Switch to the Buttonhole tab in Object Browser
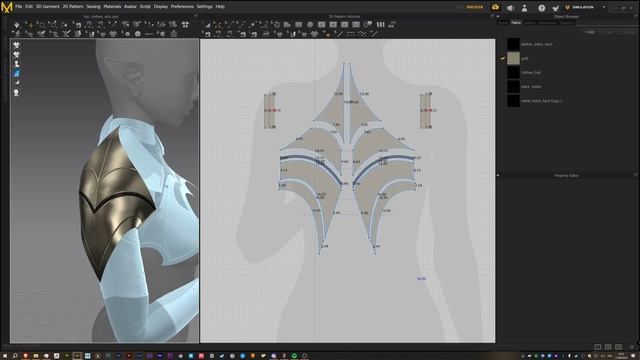The image size is (640, 360). click(547, 22)
